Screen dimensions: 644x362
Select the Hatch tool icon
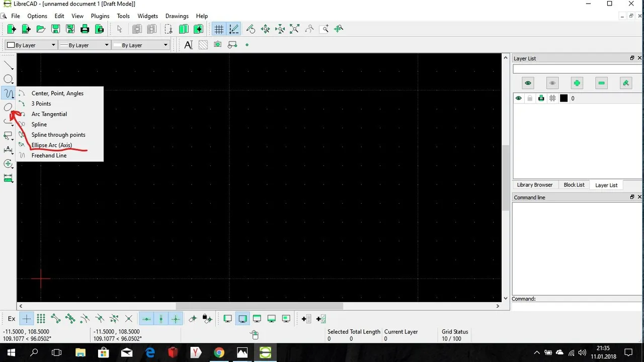[x=203, y=45]
